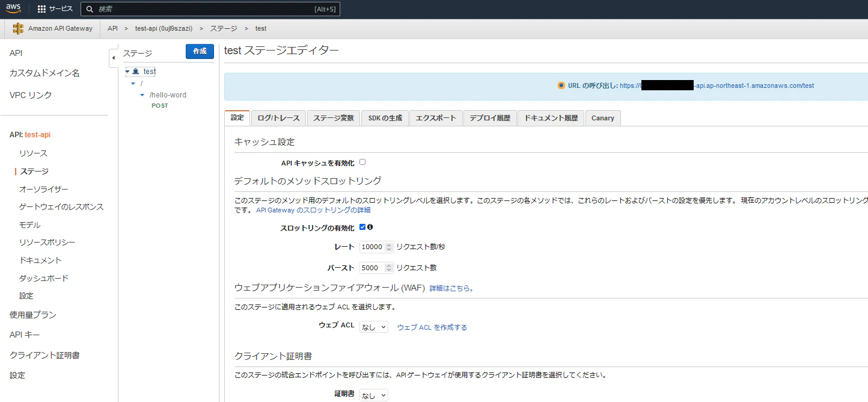Click the burst input field

point(376,268)
